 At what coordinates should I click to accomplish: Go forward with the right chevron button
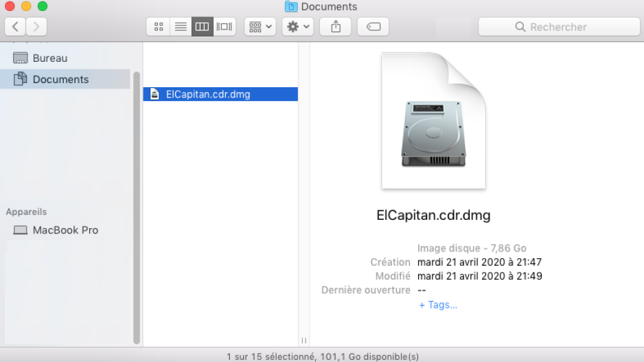[x=36, y=27]
